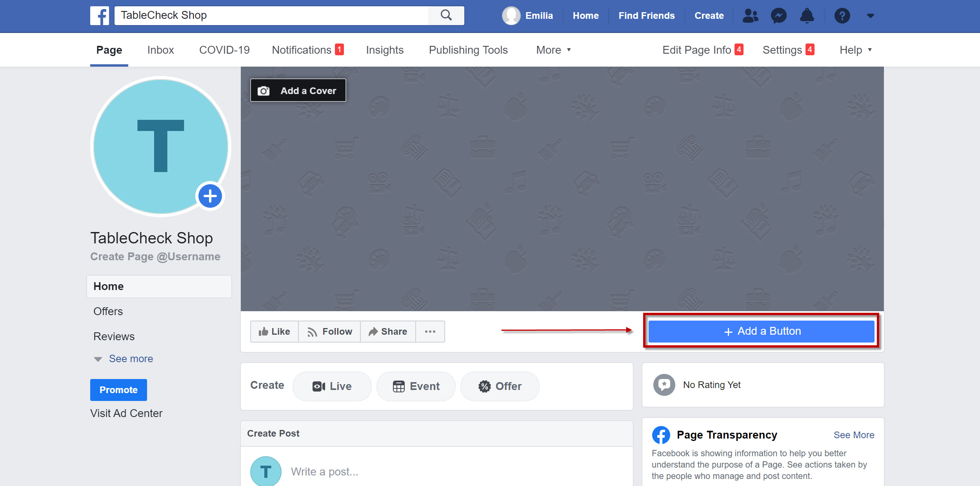This screenshot has width=980, height=486.
Task: Click the TableCheck Shop page title
Action: 152,238
